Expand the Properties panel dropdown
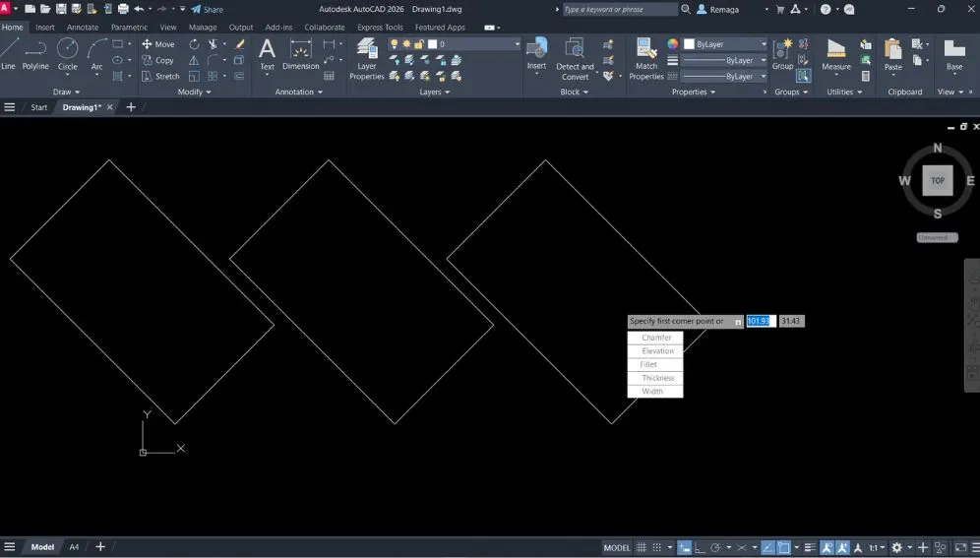The image size is (980, 558). 693,92
